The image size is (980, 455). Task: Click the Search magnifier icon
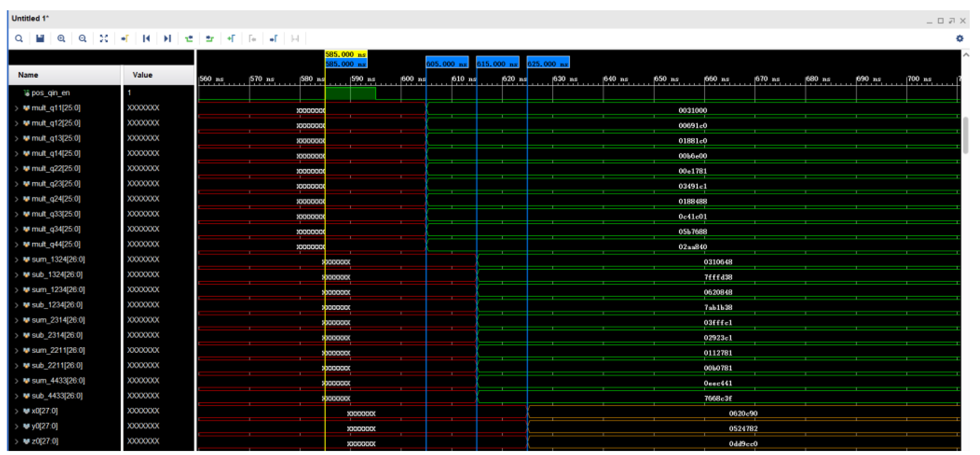pyautogui.click(x=19, y=38)
